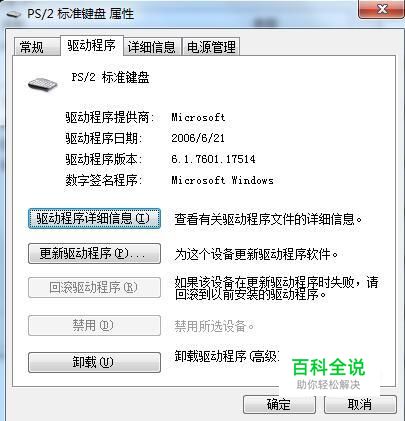The image size is (405, 421).
Task: Confirm with the 确定 button
Action: pos(279,404)
